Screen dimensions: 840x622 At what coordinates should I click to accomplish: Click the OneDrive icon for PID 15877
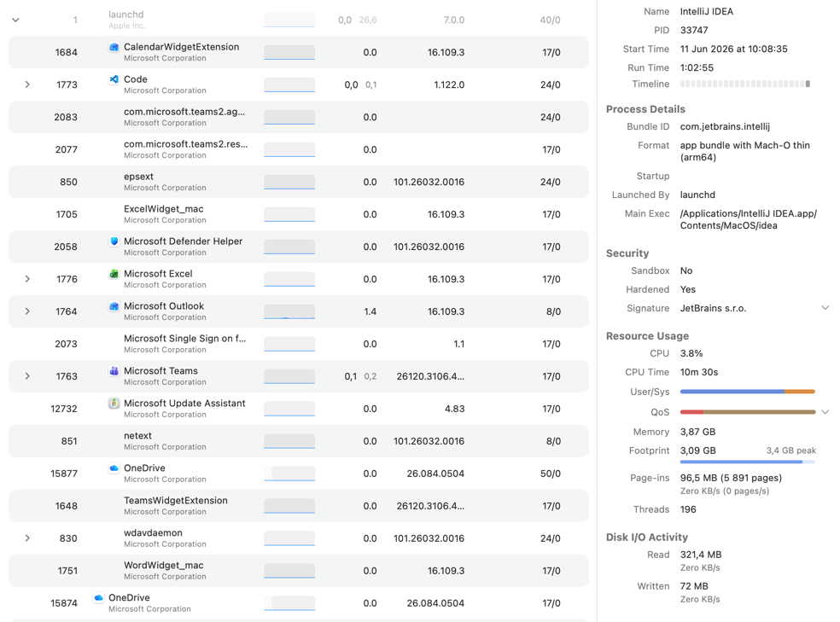point(114,468)
